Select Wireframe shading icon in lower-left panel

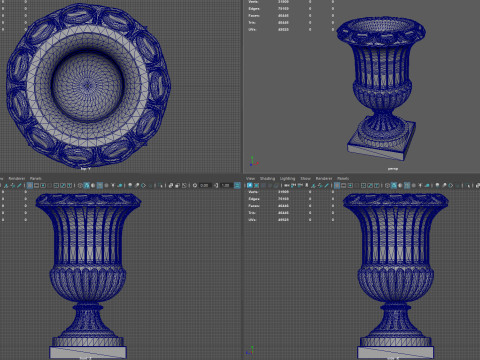(x=80, y=185)
